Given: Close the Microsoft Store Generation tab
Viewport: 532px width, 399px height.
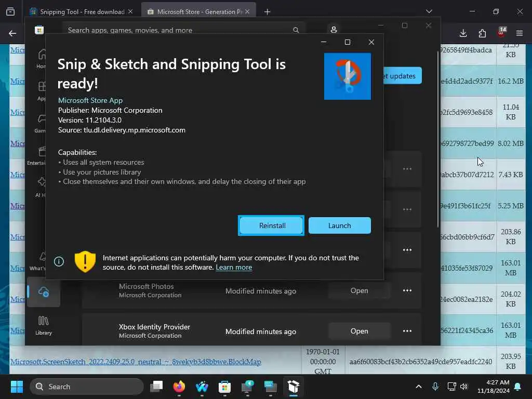Looking at the screenshot, I should click(x=247, y=12).
